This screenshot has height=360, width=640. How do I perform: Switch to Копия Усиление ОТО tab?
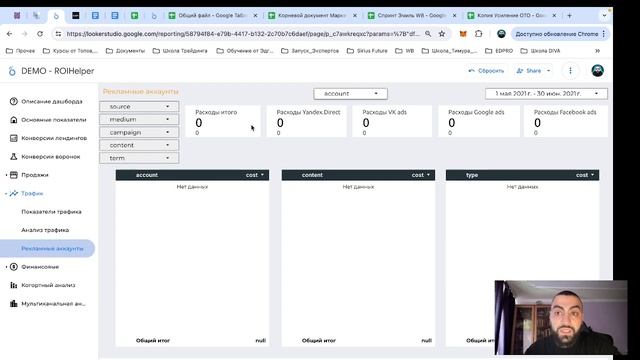[511, 16]
